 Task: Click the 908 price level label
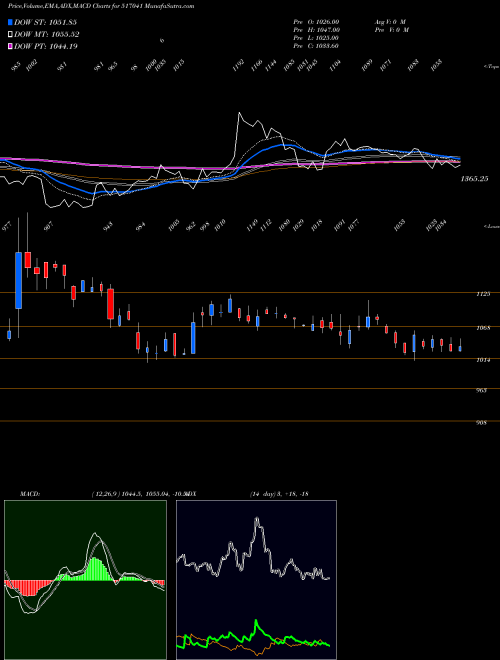[482, 423]
